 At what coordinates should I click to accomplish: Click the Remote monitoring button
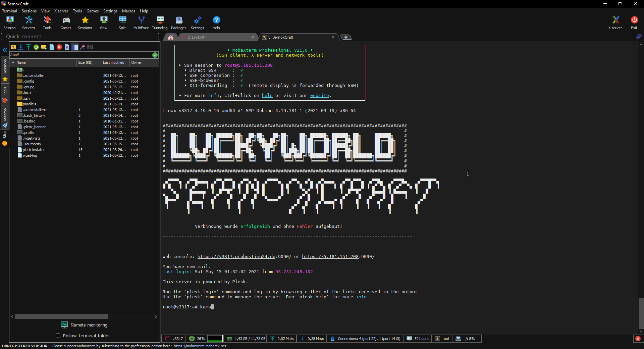[84, 325]
